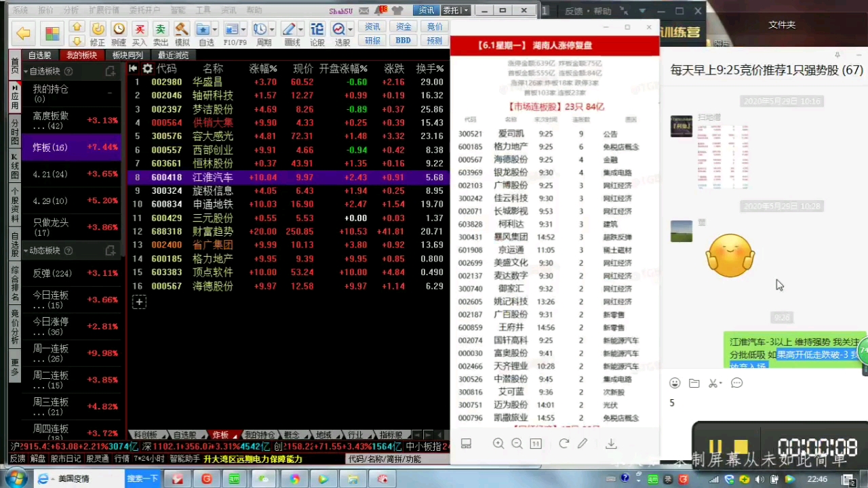Click the 选股 stock picker icon
868x488 pixels.
(339, 29)
